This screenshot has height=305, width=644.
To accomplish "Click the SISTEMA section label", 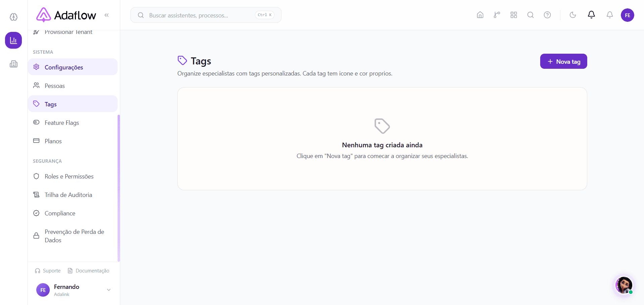I will [43, 52].
